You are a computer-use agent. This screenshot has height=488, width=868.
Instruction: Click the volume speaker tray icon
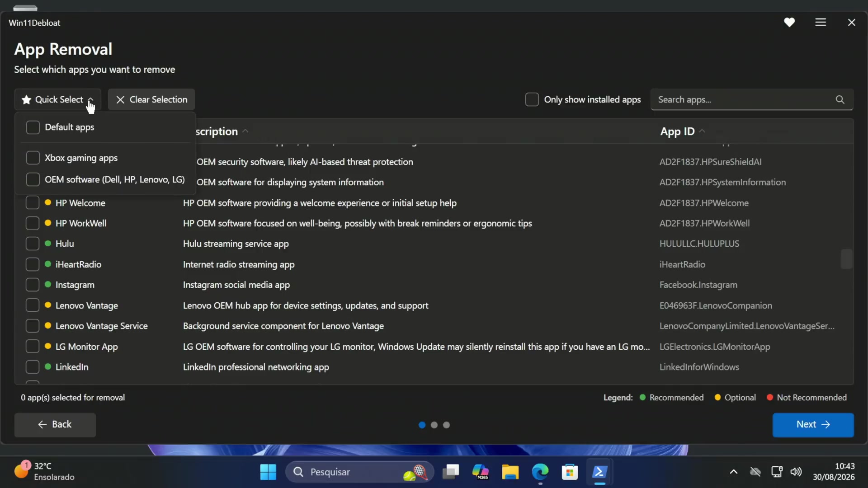coord(796,472)
